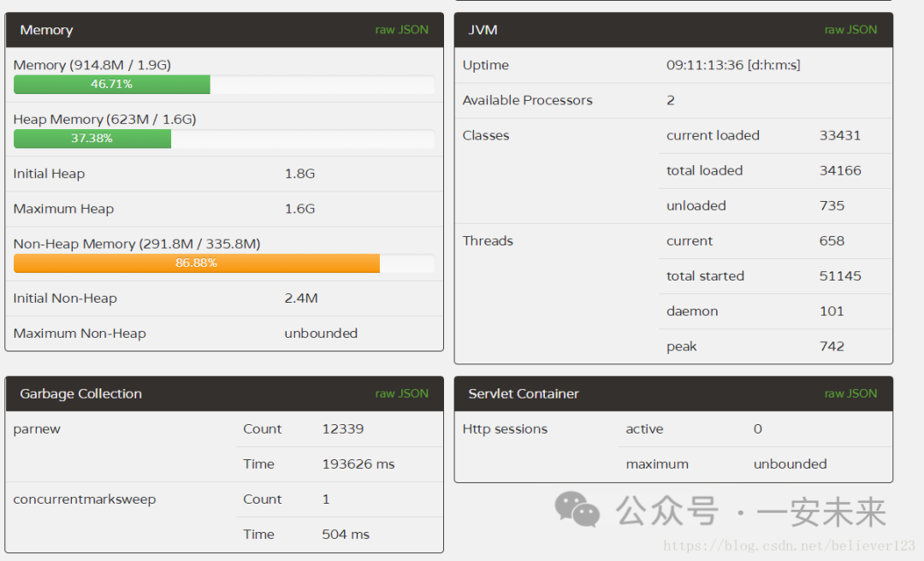The image size is (924, 561).
Task: Select parnew time 193626 ms
Action: (x=358, y=464)
